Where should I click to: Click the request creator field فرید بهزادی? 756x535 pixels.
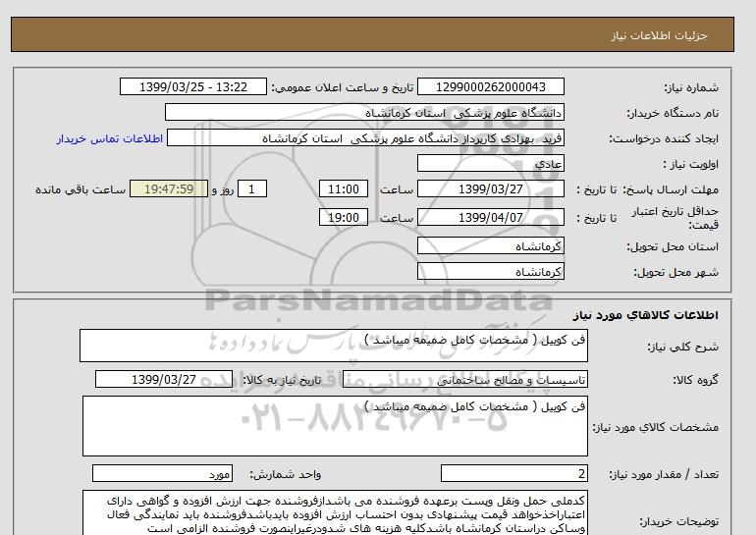365,138
